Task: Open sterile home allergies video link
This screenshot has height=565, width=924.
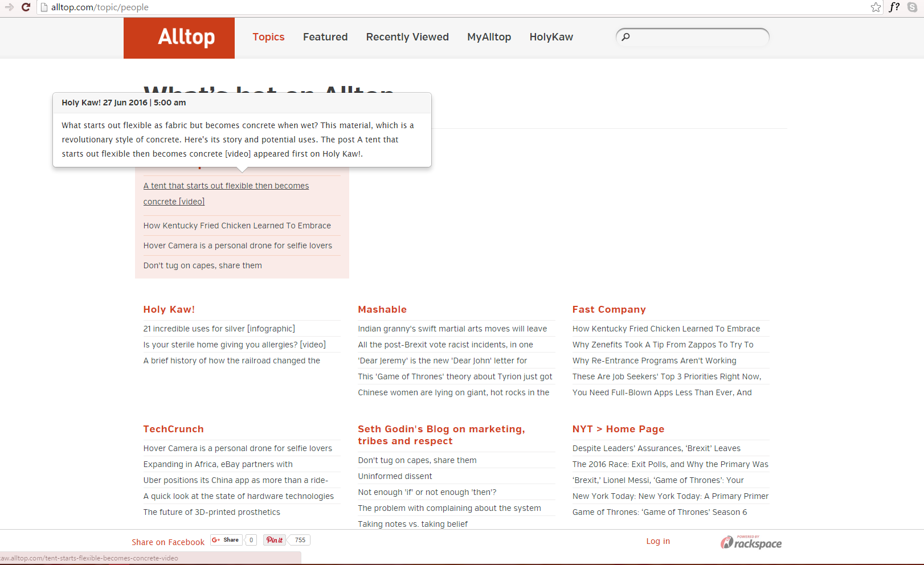Action: click(234, 345)
